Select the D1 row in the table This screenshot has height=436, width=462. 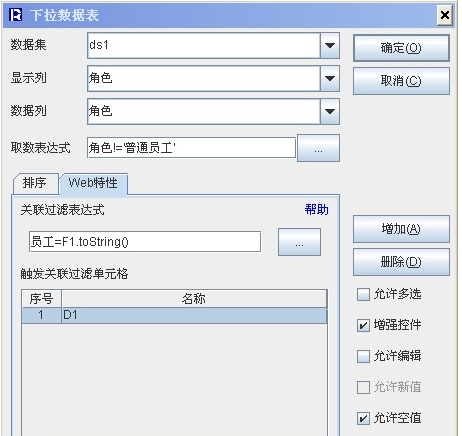click(x=174, y=315)
